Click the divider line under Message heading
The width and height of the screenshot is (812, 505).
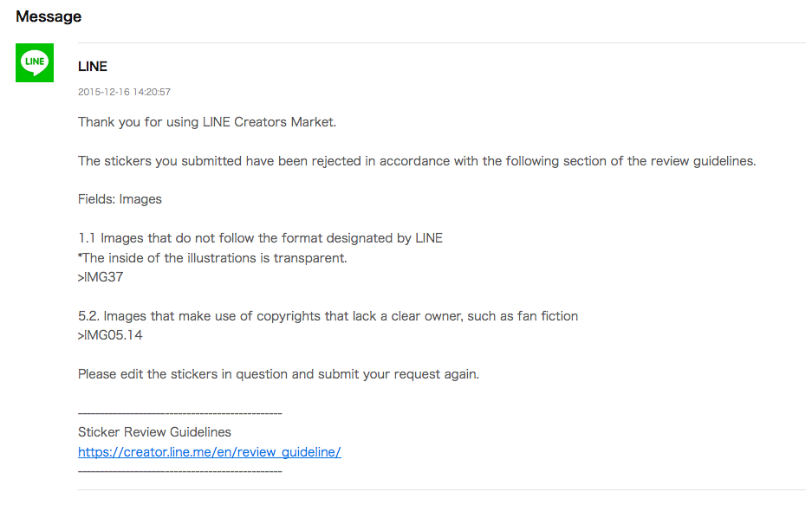(x=441, y=42)
